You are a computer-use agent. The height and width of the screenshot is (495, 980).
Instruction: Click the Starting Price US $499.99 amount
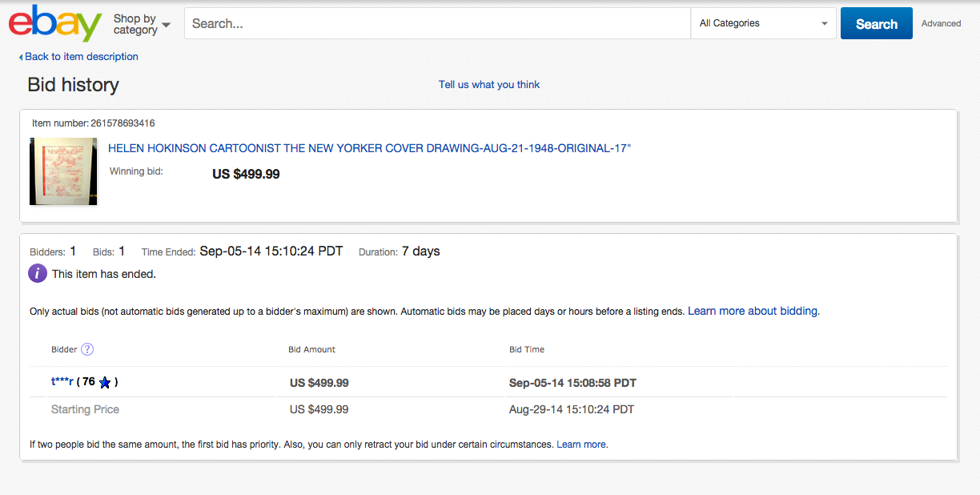coord(319,409)
